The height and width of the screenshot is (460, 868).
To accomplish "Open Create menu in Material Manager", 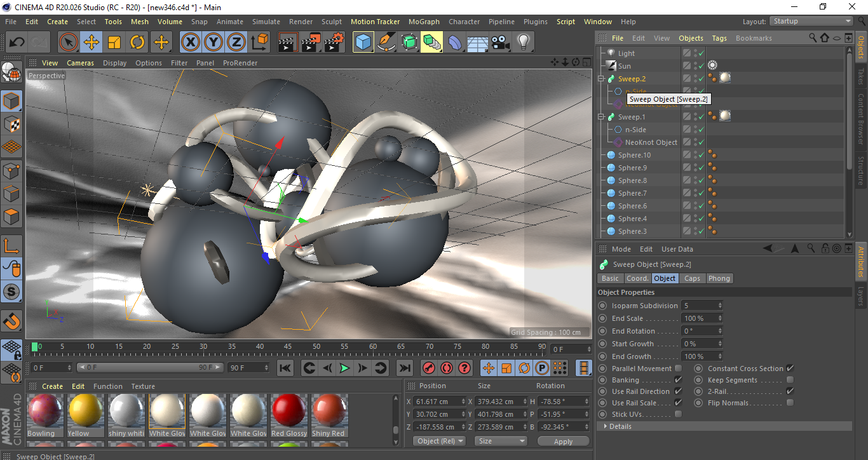I will (x=53, y=386).
